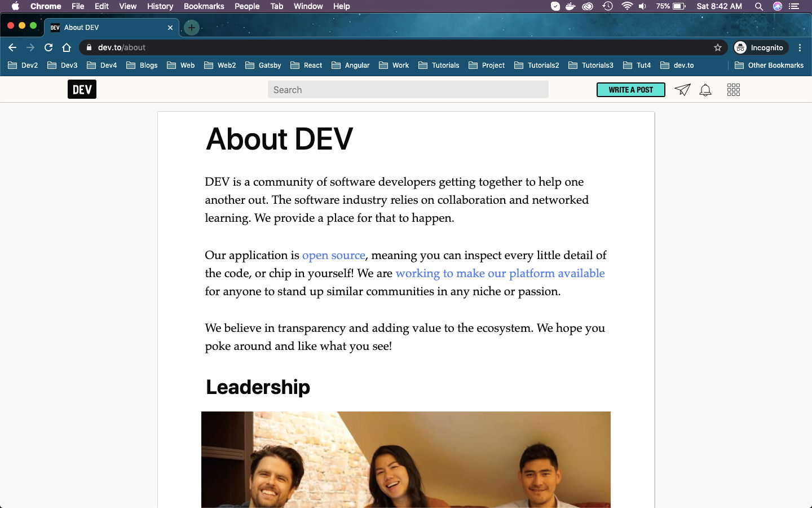The width and height of the screenshot is (812, 508).
Task: Click the browser forward arrow
Action: 30,47
